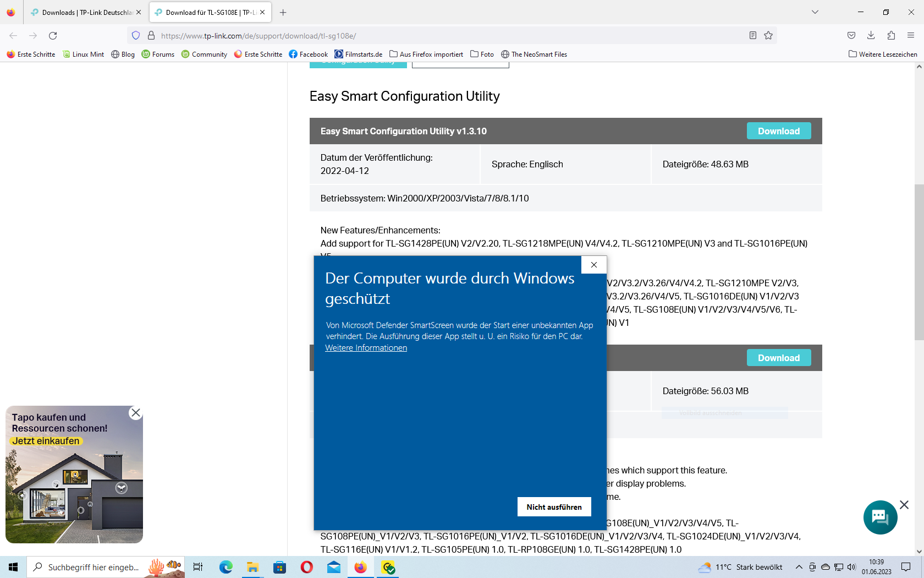Image resolution: width=924 pixels, height=578 pixels.
Task: Open green shield app in taskbar
Action: 388,567
